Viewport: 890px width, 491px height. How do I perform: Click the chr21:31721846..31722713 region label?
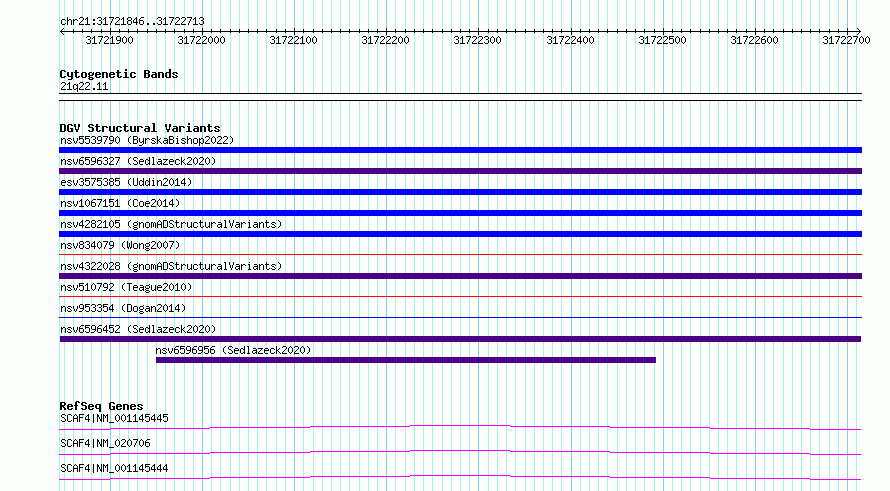click(x=132, y=21)
